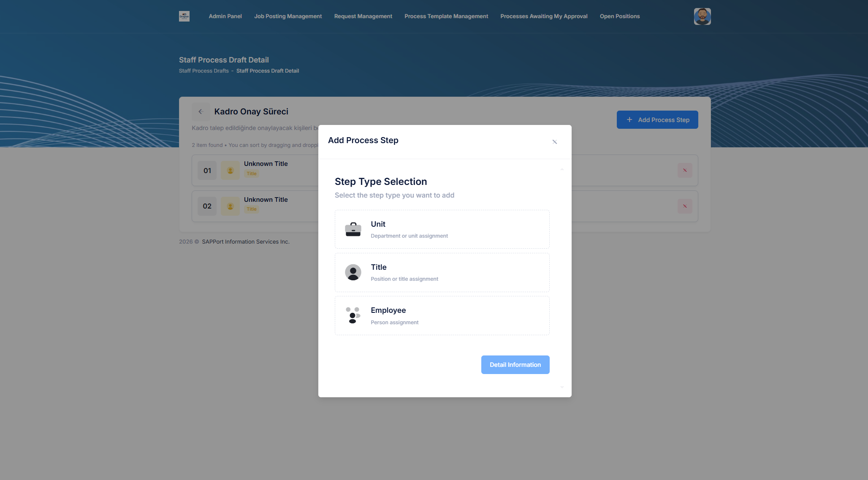
Task: Close the Add Process Step dialog
Action: click(555, 142)
